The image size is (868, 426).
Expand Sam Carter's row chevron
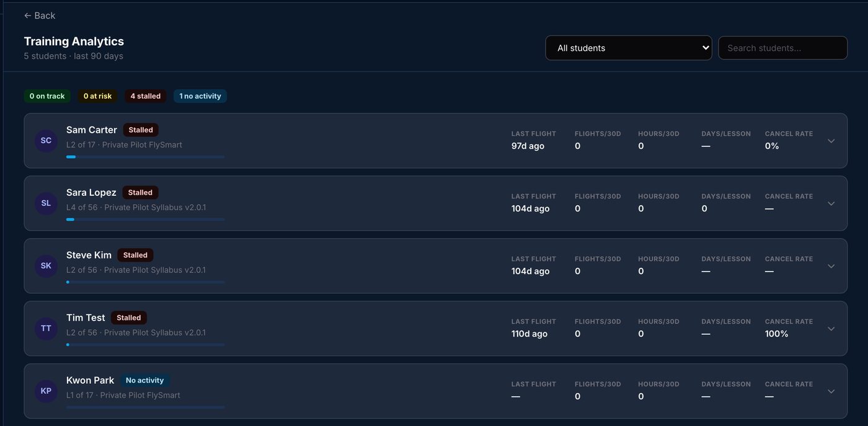click(831, 141)
